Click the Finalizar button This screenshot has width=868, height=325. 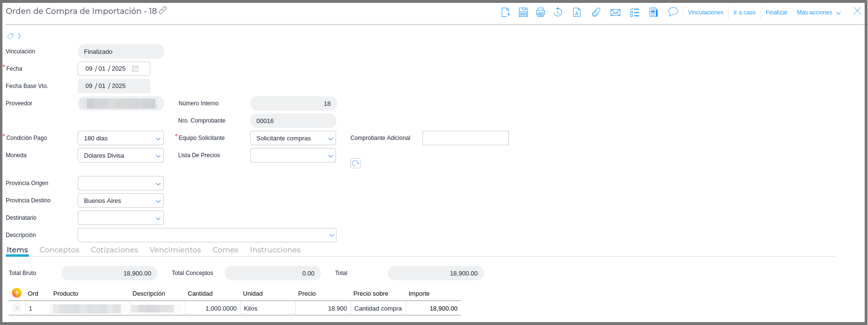776,12
